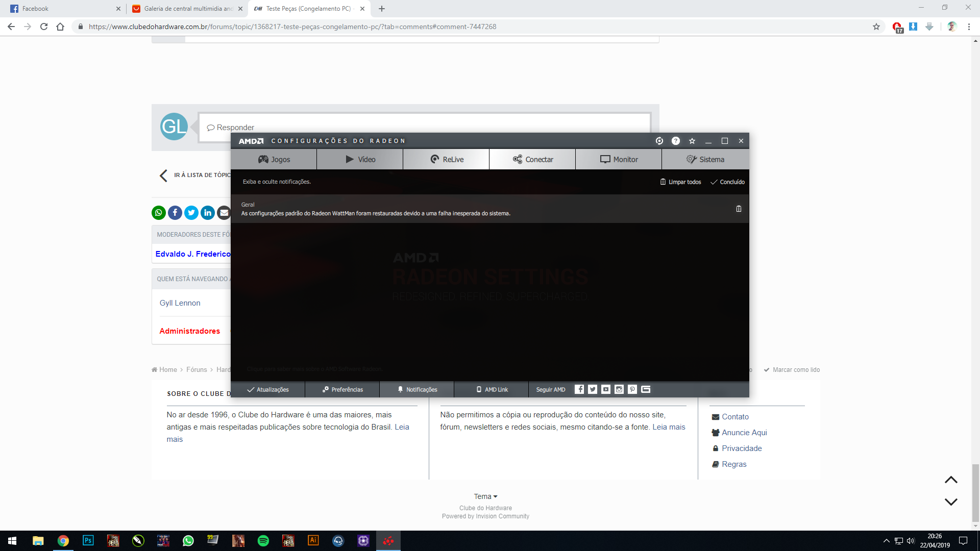Open the Contato footer link
This screenshot has width=980, height=551.
click(730, 417)
